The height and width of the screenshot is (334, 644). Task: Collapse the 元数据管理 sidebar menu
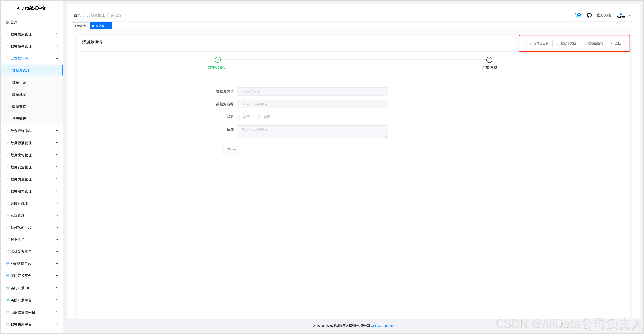tap(57, 59)
